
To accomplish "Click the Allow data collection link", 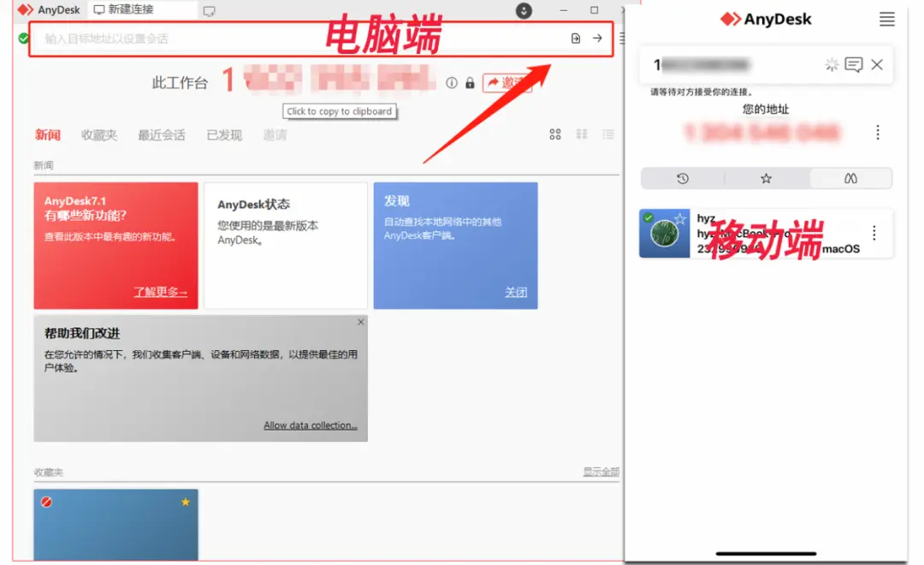I will pos(311,425).
